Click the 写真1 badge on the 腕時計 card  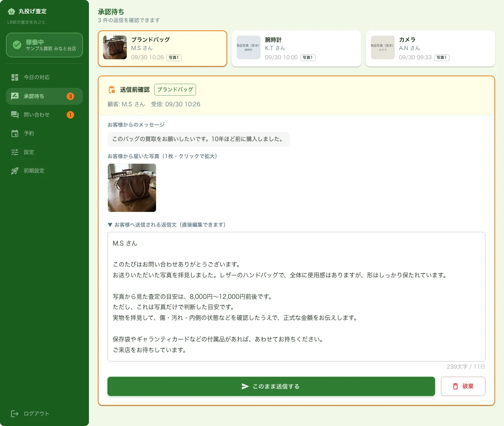[308, 58]
